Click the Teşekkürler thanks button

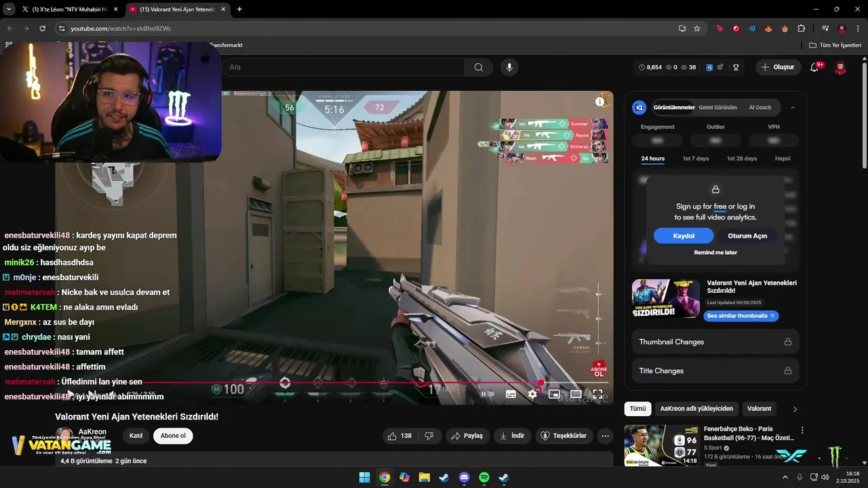(x=563, y=436)
